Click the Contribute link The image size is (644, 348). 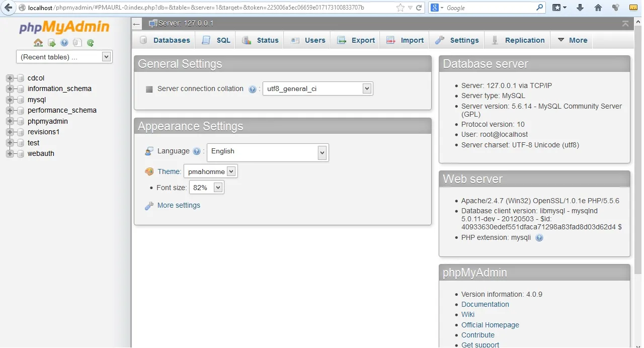tap(478, 335)
